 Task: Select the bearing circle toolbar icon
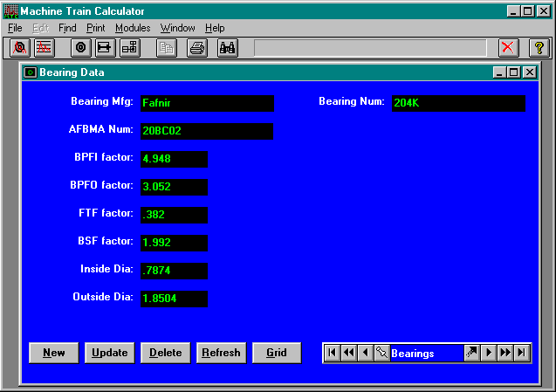pos(81,47)
